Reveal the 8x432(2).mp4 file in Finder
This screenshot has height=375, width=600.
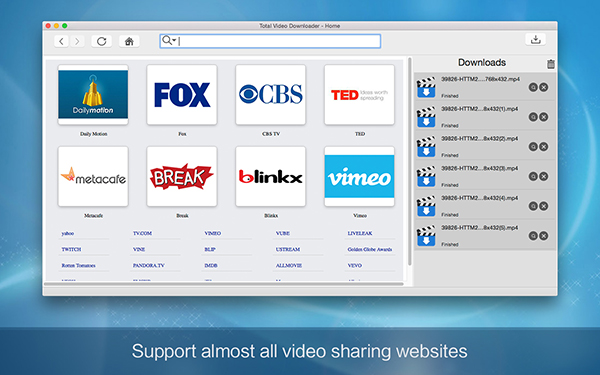pyautogui.click(x=533, y=147)
